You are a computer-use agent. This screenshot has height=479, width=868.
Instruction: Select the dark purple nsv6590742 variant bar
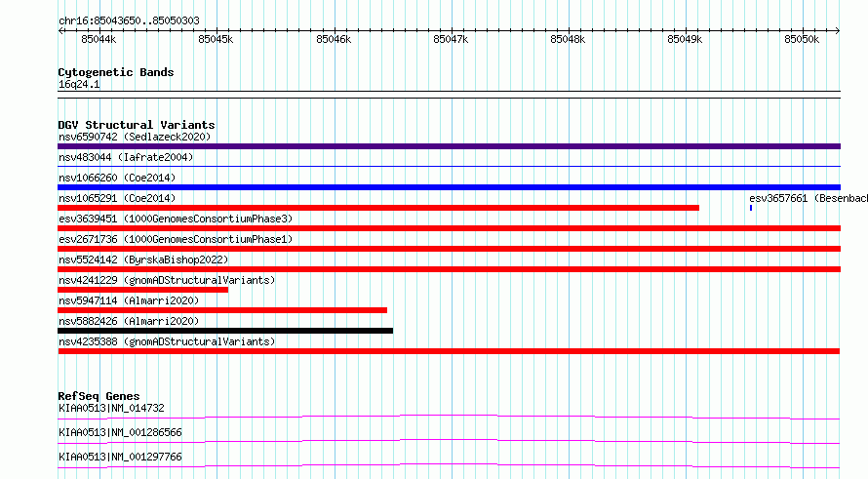click(449, 146)
